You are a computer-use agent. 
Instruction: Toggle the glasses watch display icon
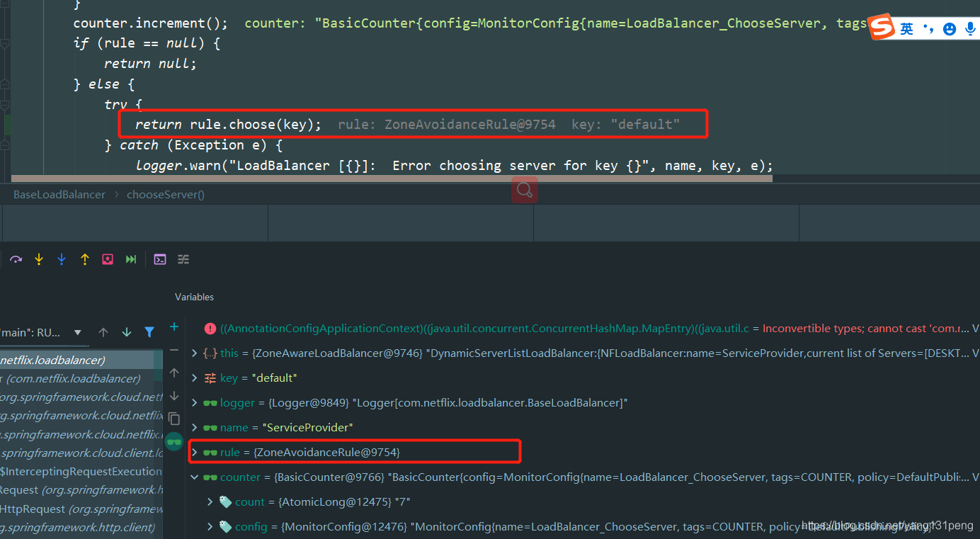coord(174,441)
